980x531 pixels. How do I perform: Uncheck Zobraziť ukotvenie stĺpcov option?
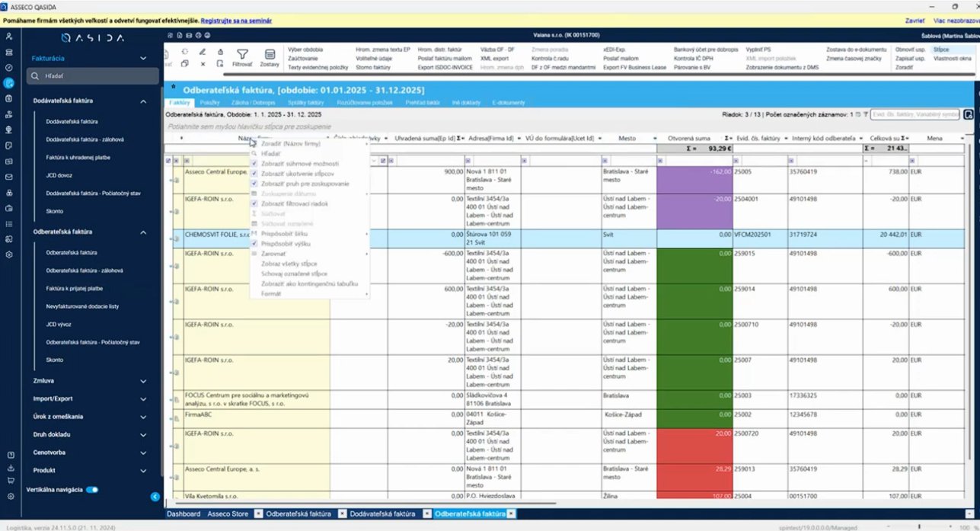254,174
